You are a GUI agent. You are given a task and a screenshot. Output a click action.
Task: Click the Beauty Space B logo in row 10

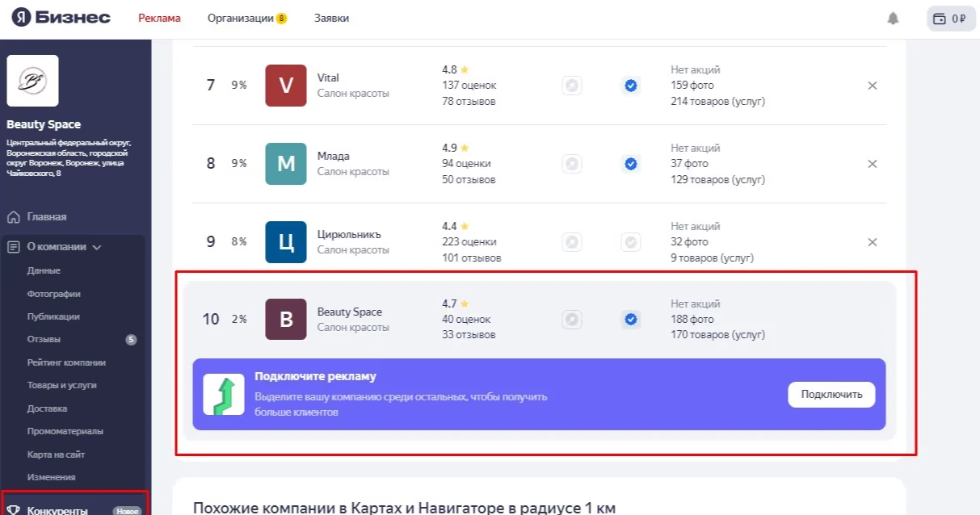[x=286, y=320]
